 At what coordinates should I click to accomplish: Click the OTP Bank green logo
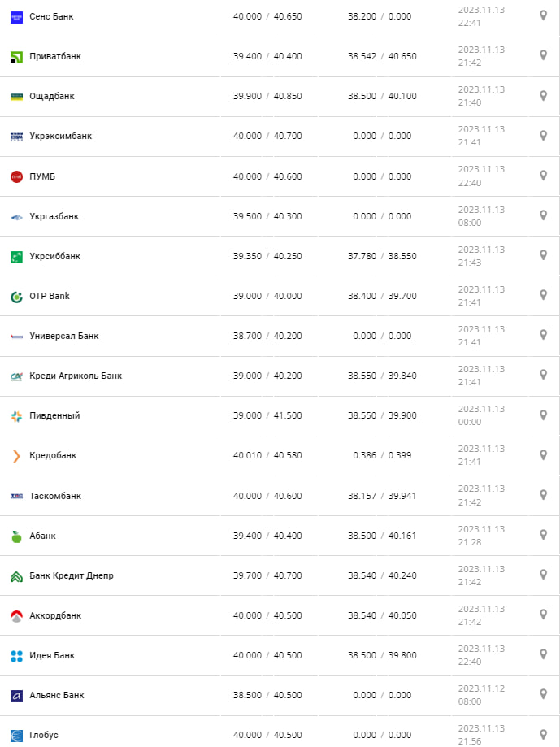(x=16, y=297)
